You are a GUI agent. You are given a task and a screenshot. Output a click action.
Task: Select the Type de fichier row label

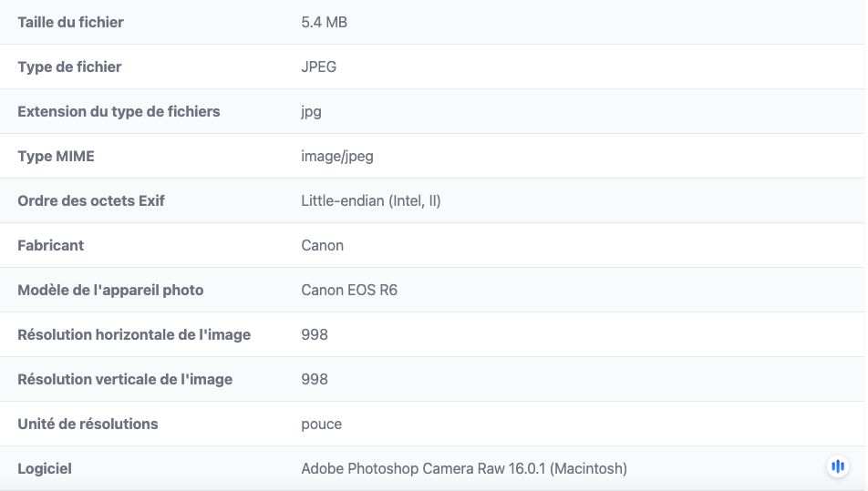69,66
